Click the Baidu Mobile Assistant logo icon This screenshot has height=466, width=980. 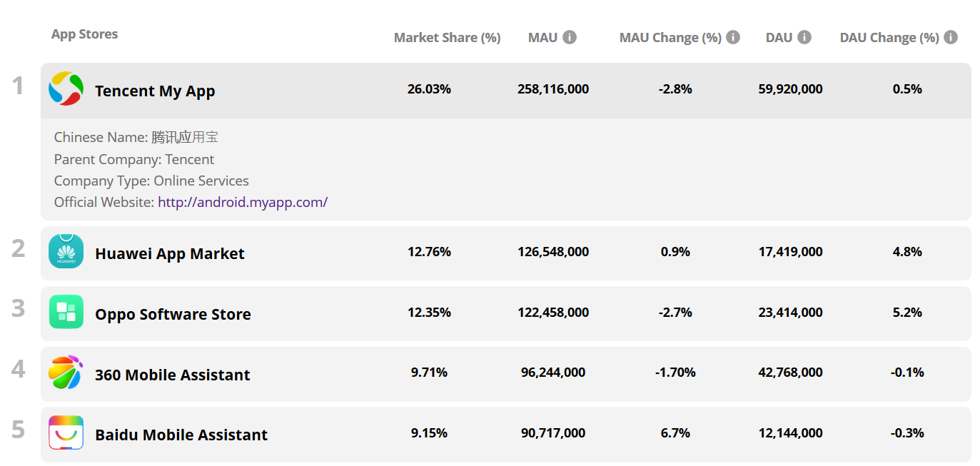coord(66,433)
